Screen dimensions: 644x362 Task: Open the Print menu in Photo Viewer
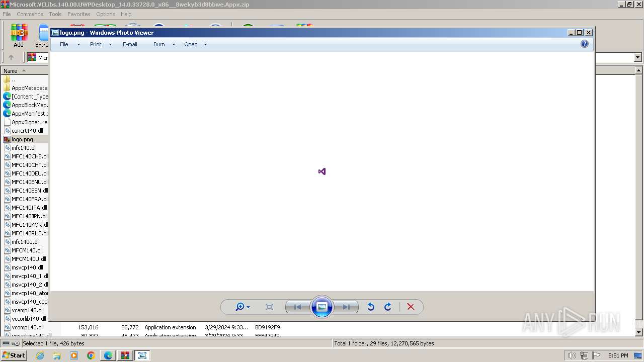(x=96, y=44)
